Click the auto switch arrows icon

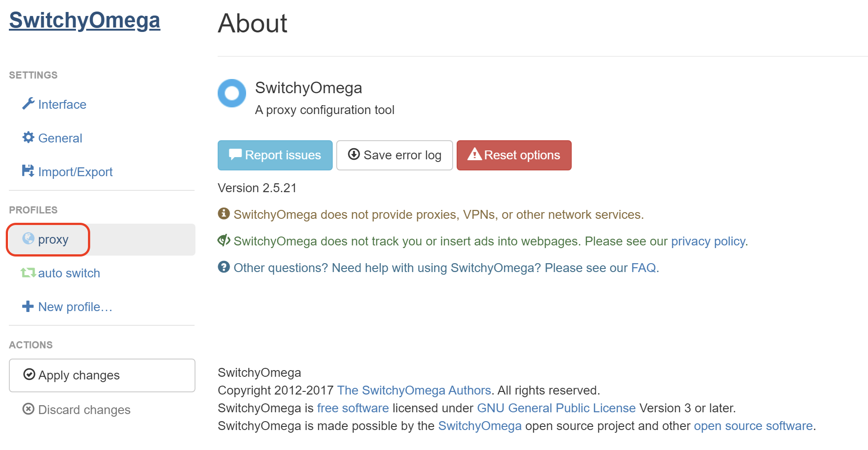point(28,272)
